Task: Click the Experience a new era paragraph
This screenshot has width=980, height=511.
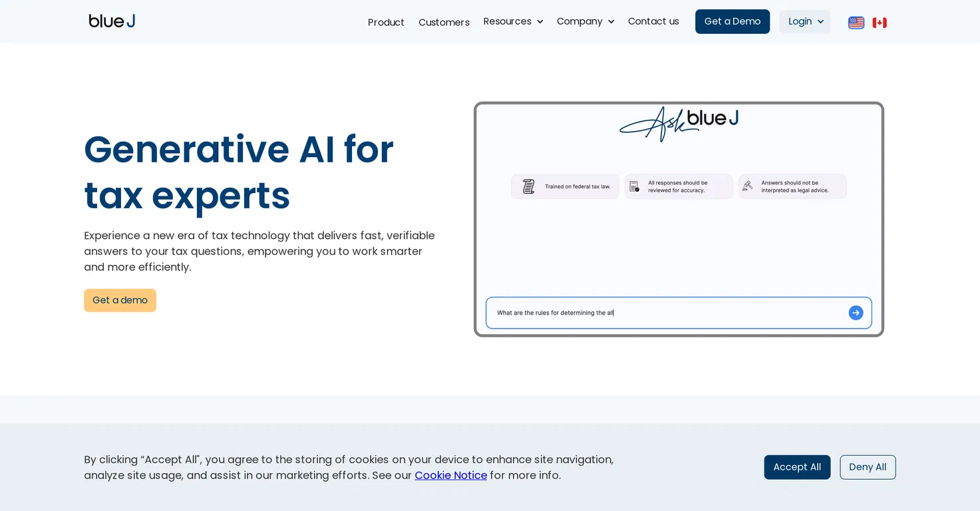Action: pyautogui.click(x=259, y=252)
